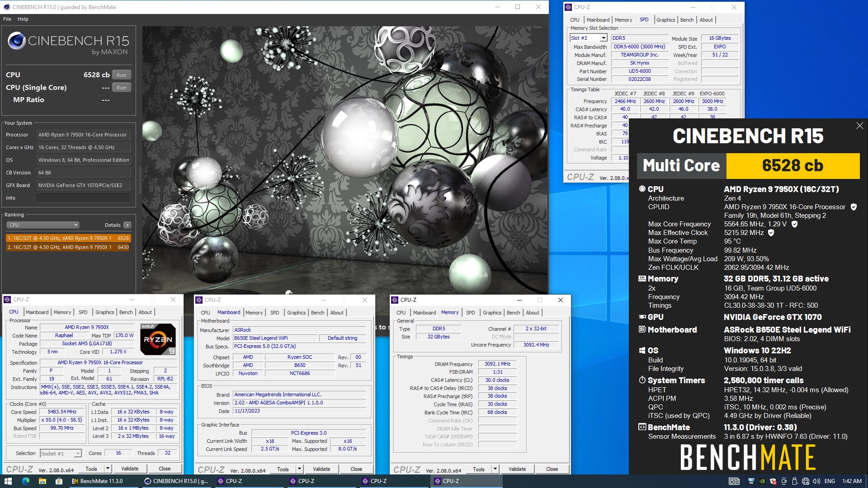
Task: Select Memory tab in CPU-Z SPD window
Action: 623,20
